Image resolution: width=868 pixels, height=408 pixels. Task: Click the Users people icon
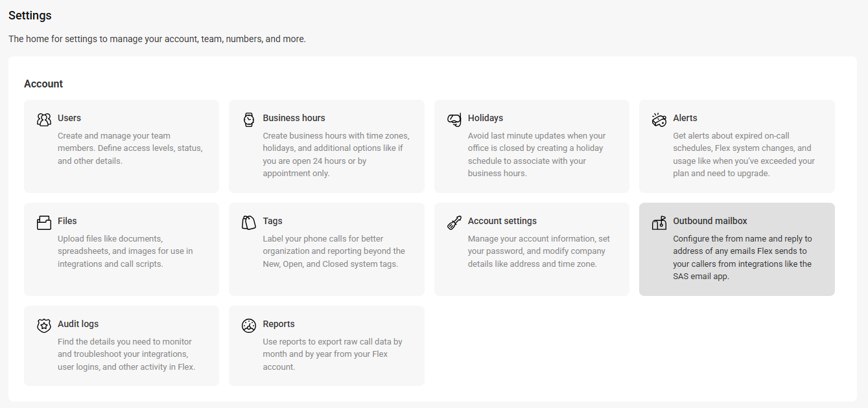(x=44, y=120)
